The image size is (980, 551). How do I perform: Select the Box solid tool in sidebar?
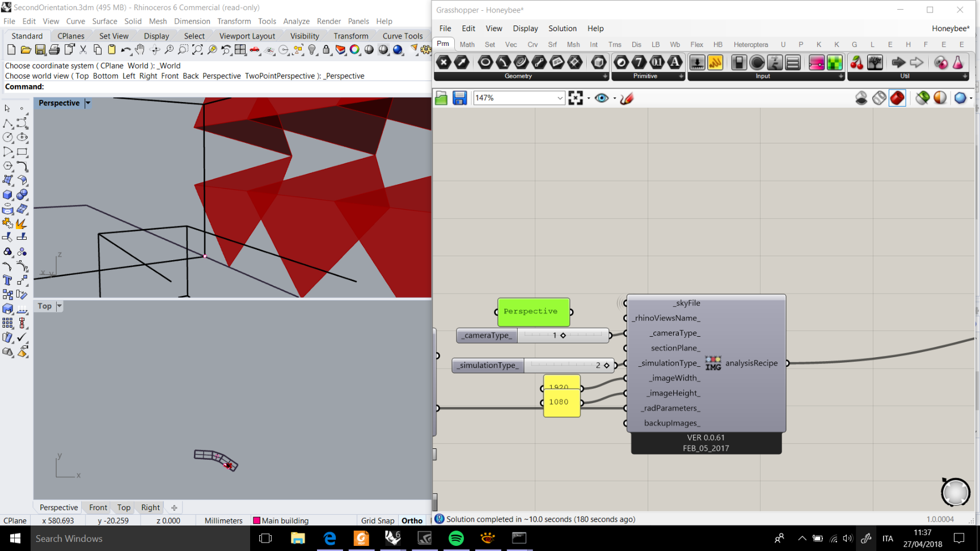click(x=8, y=194)
